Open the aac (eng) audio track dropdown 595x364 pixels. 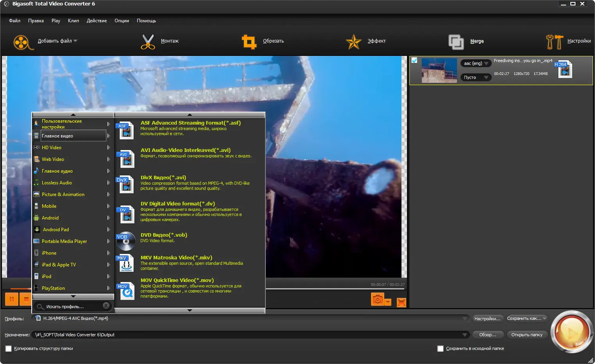coord(476,63)
